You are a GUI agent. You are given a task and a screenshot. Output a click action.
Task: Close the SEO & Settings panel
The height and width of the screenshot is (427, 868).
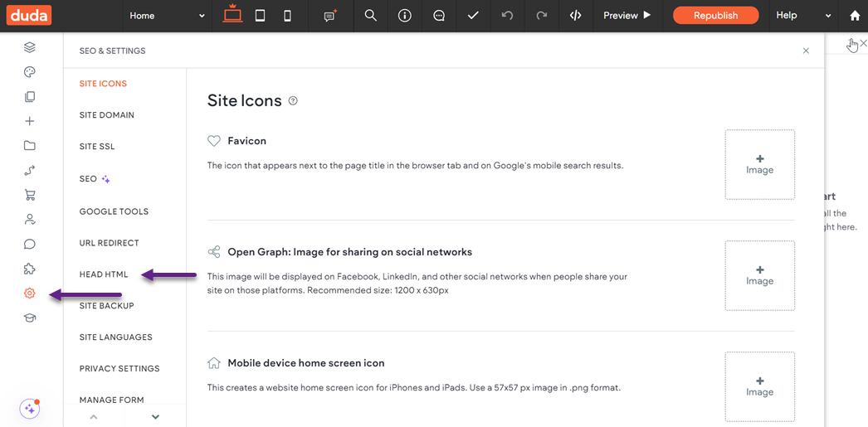click(806, 51)
